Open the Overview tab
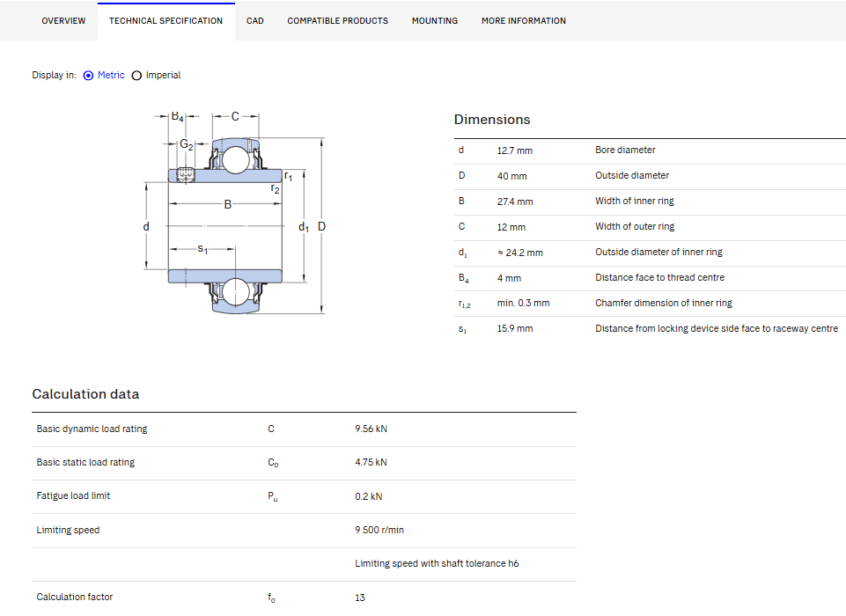Screen dimensions: 846x616 63,21
